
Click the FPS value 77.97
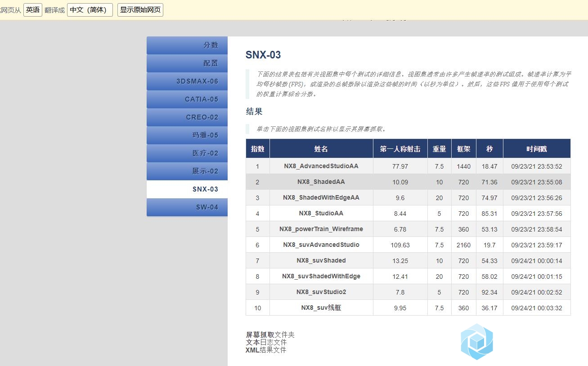tap(400, 166)
